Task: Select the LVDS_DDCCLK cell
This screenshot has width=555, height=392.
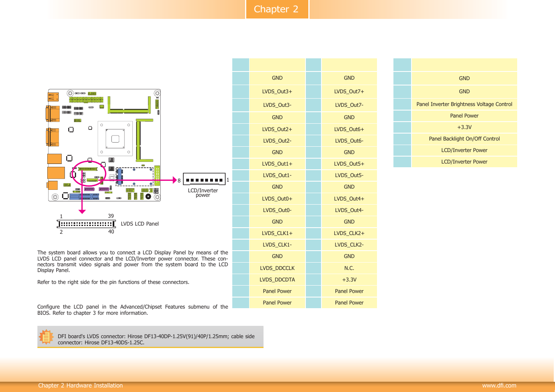Action: click(277, 268)
